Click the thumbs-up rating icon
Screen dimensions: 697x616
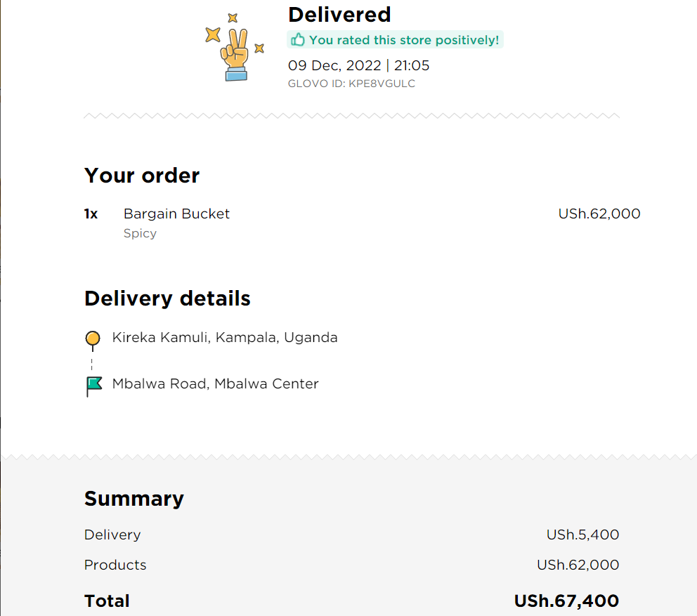tap(297, 39)
